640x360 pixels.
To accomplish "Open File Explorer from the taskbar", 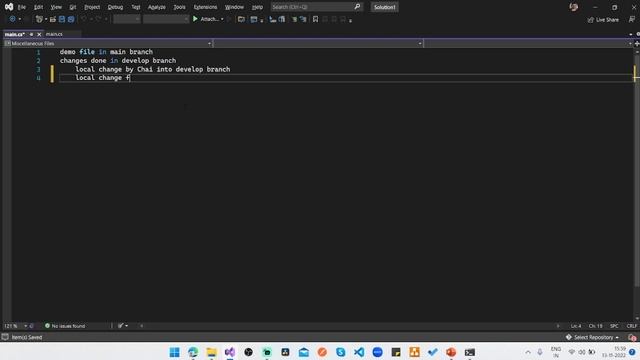I will [211, 352].
